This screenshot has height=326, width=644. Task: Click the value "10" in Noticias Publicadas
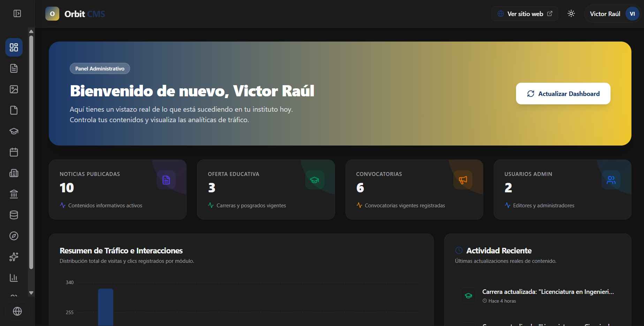67,188
